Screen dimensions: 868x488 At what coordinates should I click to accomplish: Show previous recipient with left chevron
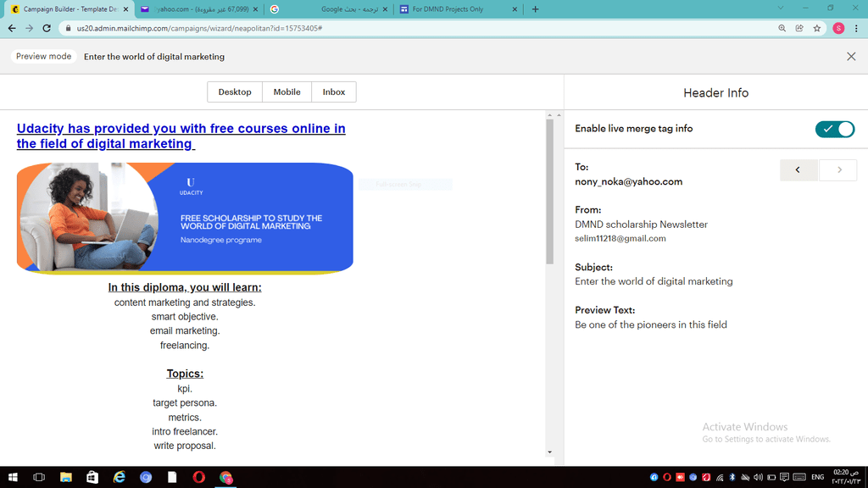(x=798, y=169)
